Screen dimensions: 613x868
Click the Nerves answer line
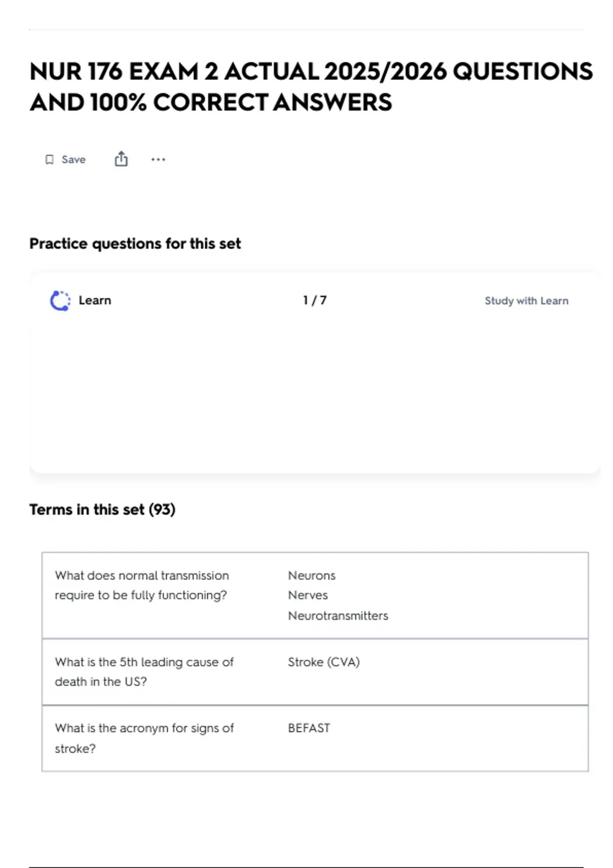pyautogui.click(x=308, y=595)
